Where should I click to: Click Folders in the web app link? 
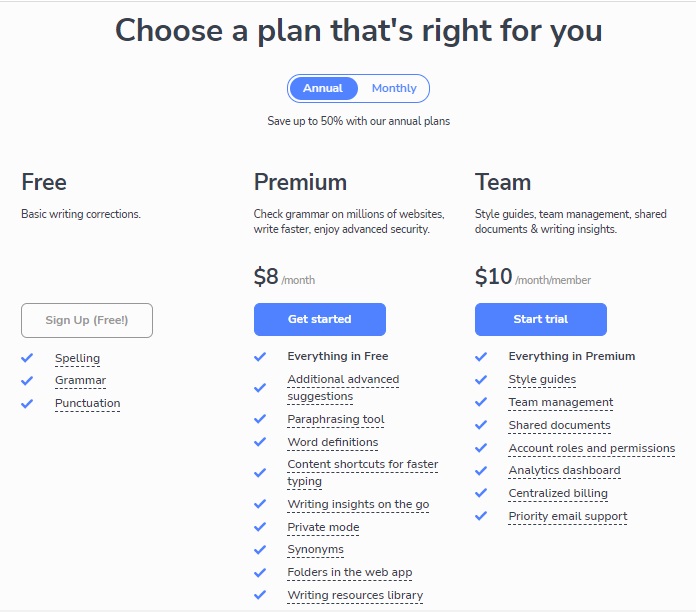(x=350, y=573)
